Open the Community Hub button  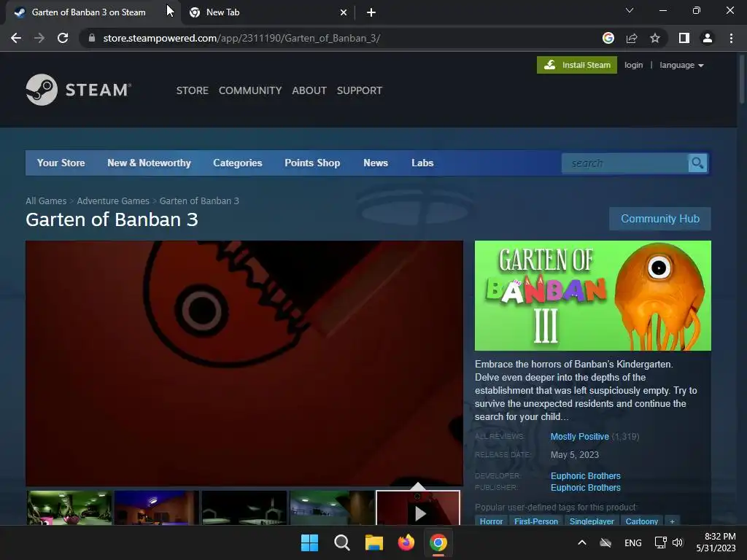[659, 219]
